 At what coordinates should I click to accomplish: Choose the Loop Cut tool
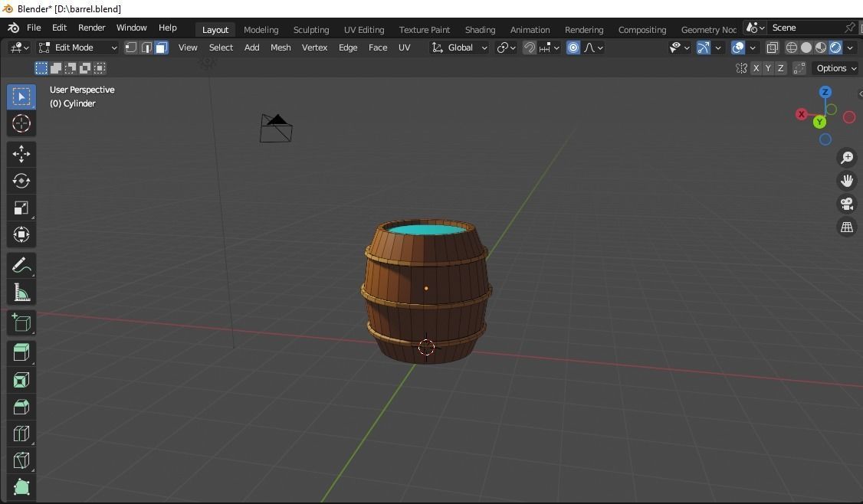coord(21,434)
